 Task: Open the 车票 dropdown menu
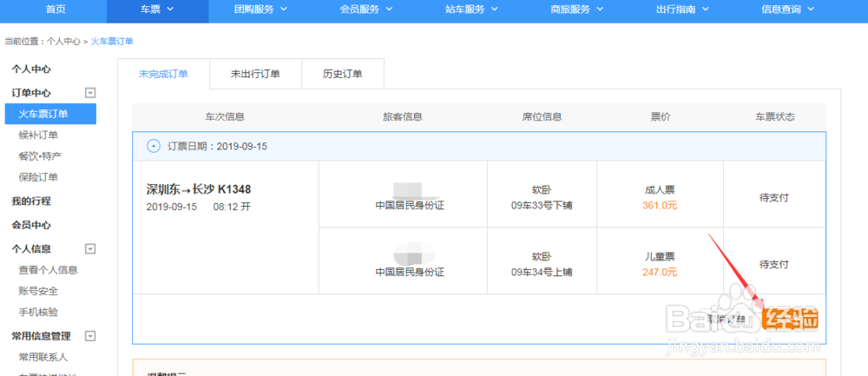[x=157, y=10]
